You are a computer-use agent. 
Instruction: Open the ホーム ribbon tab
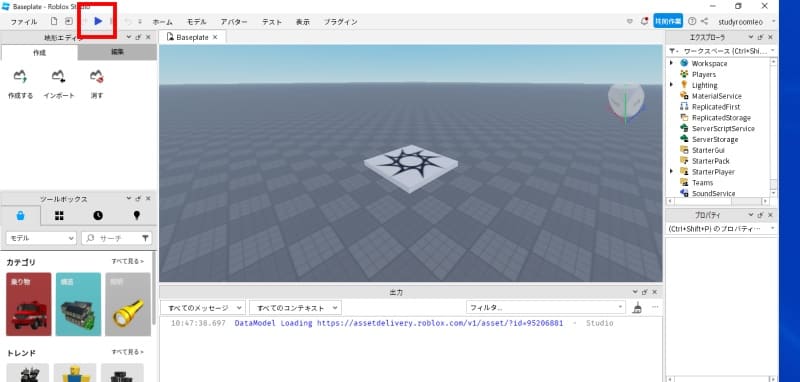[x=162, y=22]
